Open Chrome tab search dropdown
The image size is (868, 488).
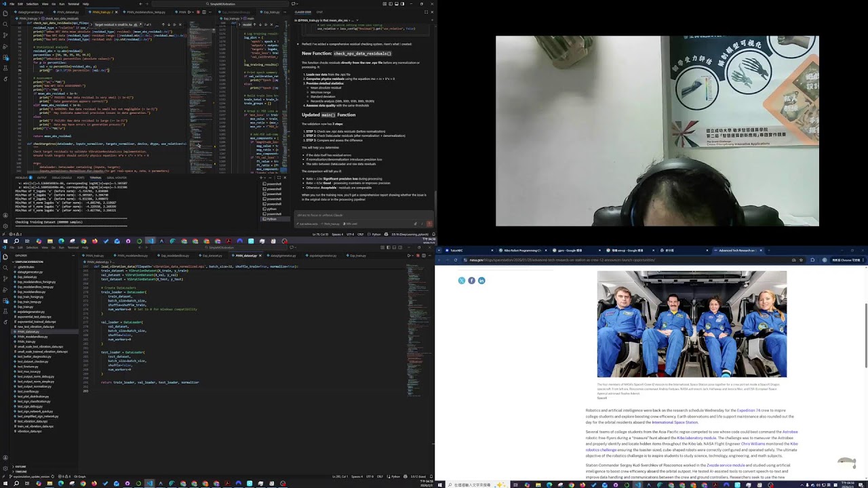pyautogui.click(x=439, y=250)
